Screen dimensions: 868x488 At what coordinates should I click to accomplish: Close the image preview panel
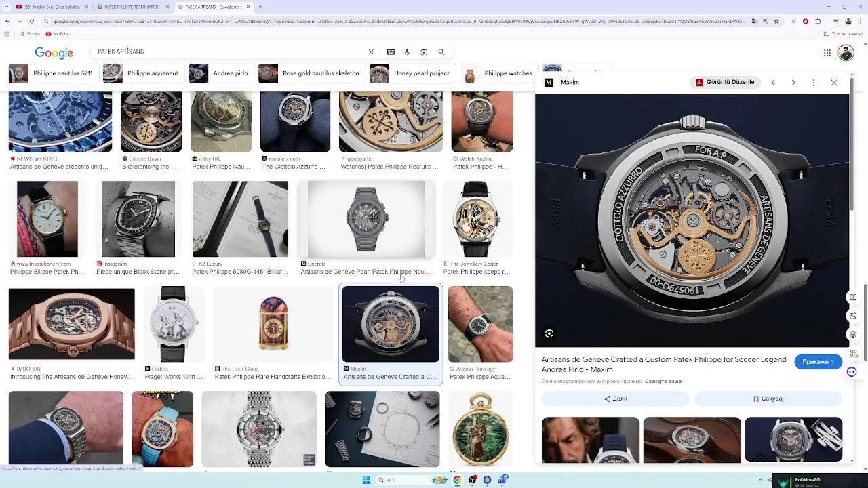[834, 83]
